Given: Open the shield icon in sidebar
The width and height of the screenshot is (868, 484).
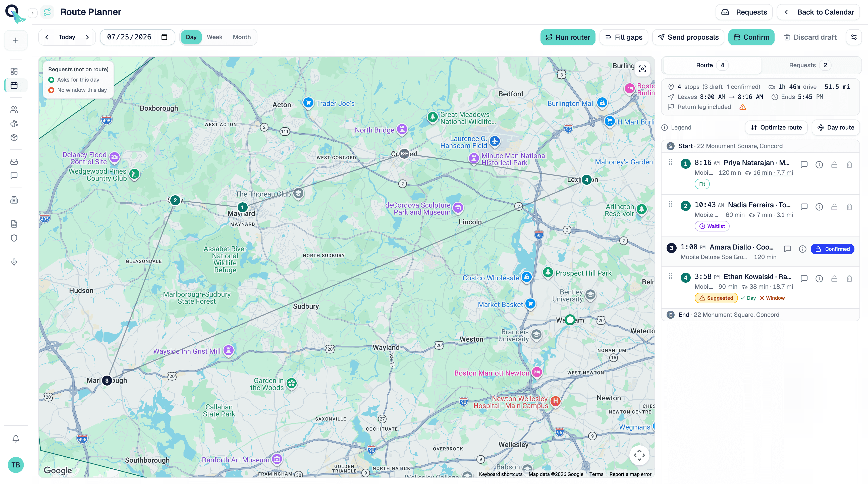Looking at the screenshot, I should click(14, 238).
